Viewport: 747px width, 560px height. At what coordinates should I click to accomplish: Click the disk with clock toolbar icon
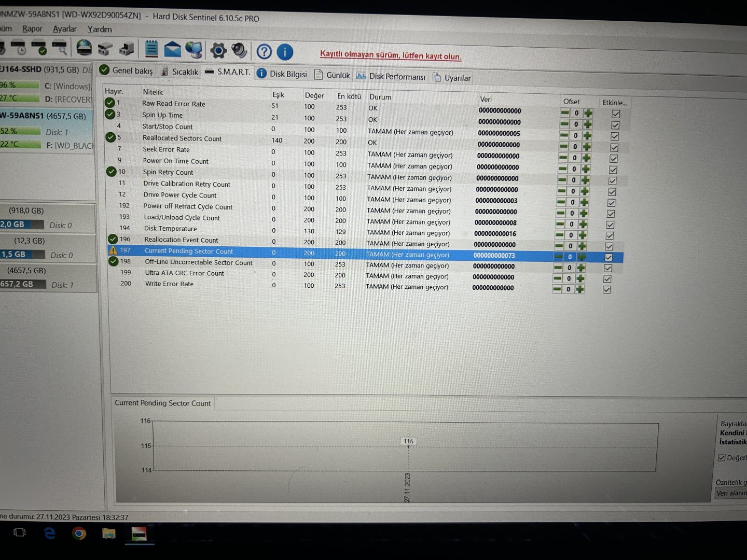click(18, 47)
